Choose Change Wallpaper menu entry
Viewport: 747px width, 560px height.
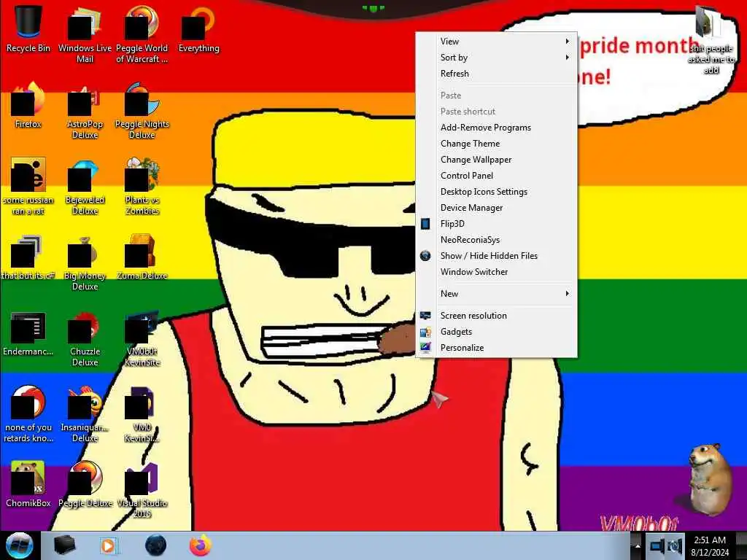pyautogui.click(x=496, y=160)
